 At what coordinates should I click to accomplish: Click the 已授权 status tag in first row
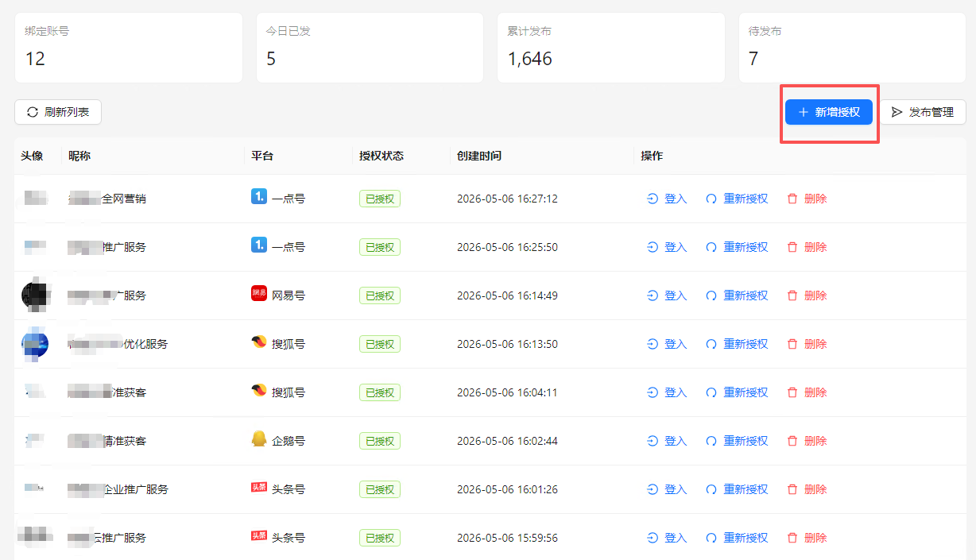click(x=380, y=199)
